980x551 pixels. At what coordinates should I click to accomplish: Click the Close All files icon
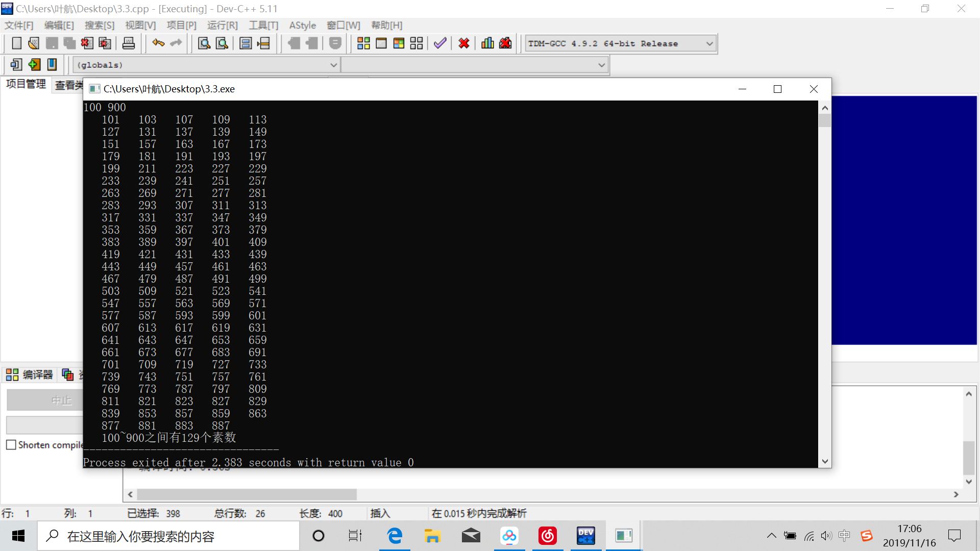click(x=105, y=43)
